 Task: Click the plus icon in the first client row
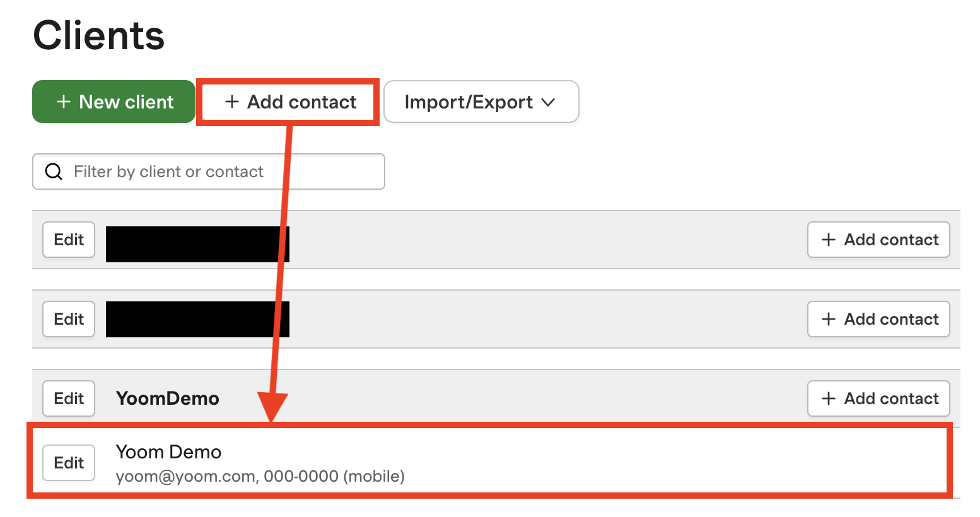tap(829, 240)
